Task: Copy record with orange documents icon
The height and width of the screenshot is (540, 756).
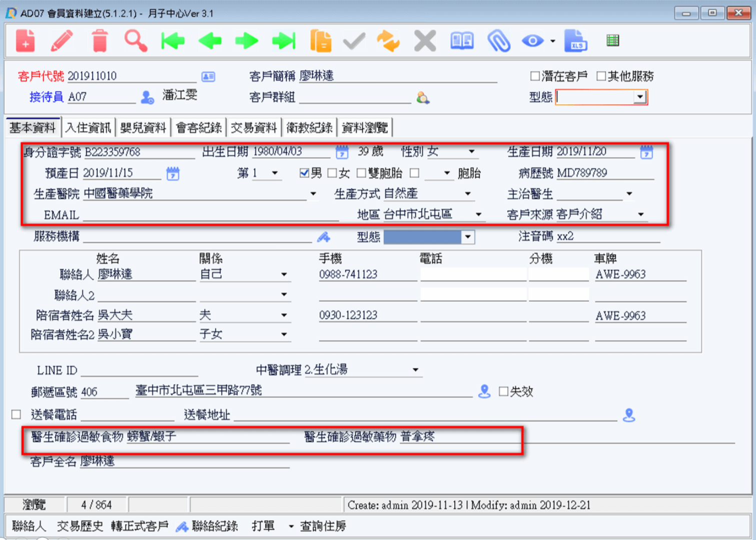Action: pyautogui.click(x=321, y=40)
